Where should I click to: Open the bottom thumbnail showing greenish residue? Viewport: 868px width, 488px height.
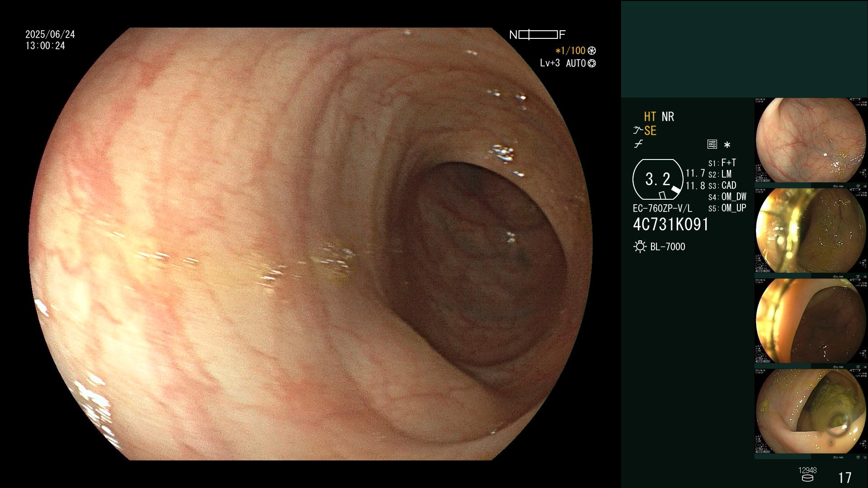tap(811, 412)
